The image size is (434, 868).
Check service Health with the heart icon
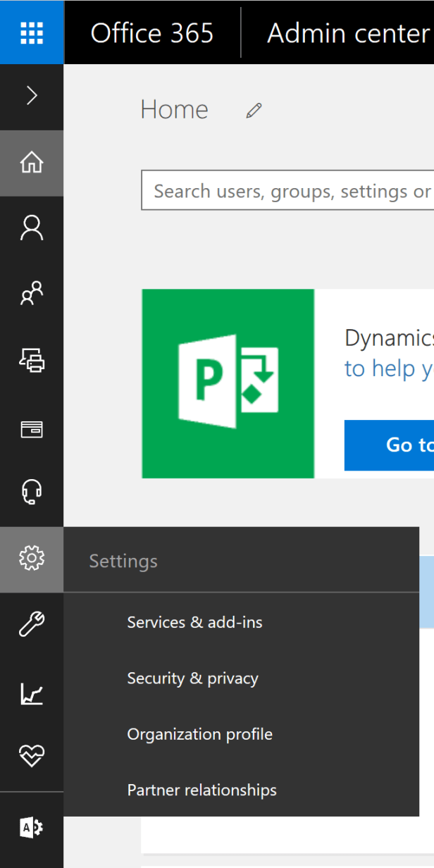(32, 755)
